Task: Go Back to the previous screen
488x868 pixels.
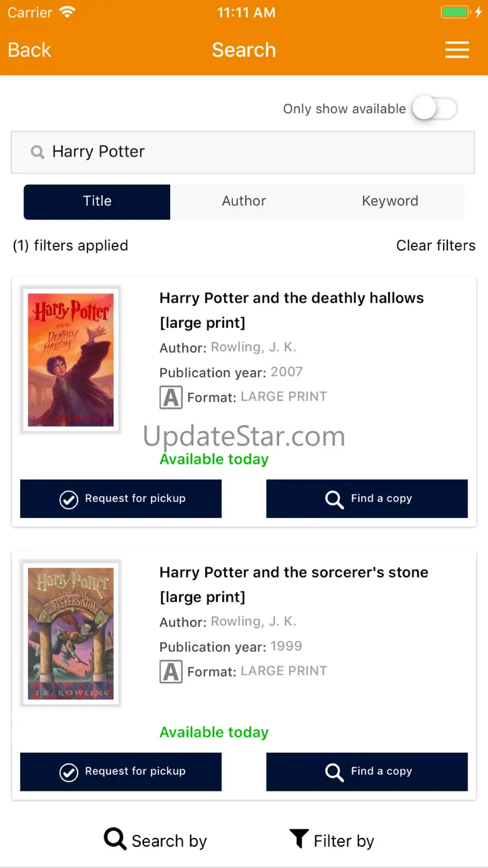Action: point(29,50)
